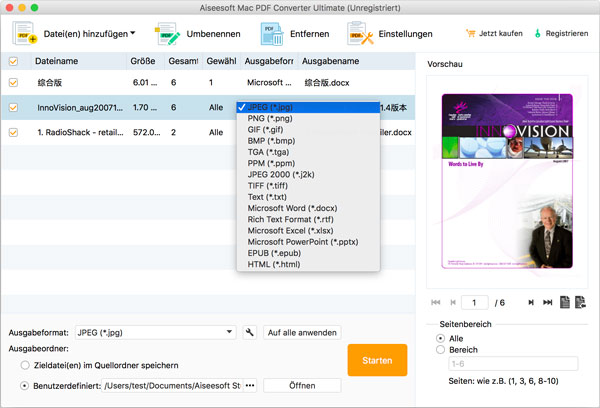Uncheck the 综合版 file checkbox
The width and height of the screenshot is (600, 408).
coord(13,82)
